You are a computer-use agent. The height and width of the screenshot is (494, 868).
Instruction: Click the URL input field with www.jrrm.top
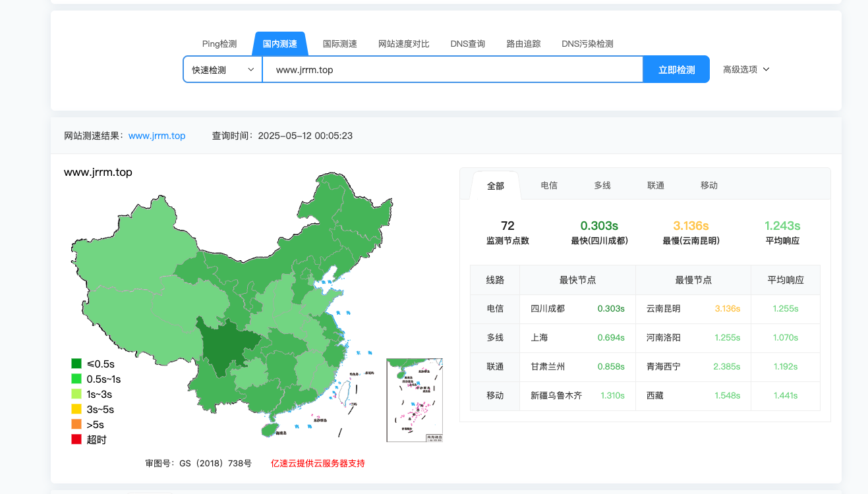(452, 69)
